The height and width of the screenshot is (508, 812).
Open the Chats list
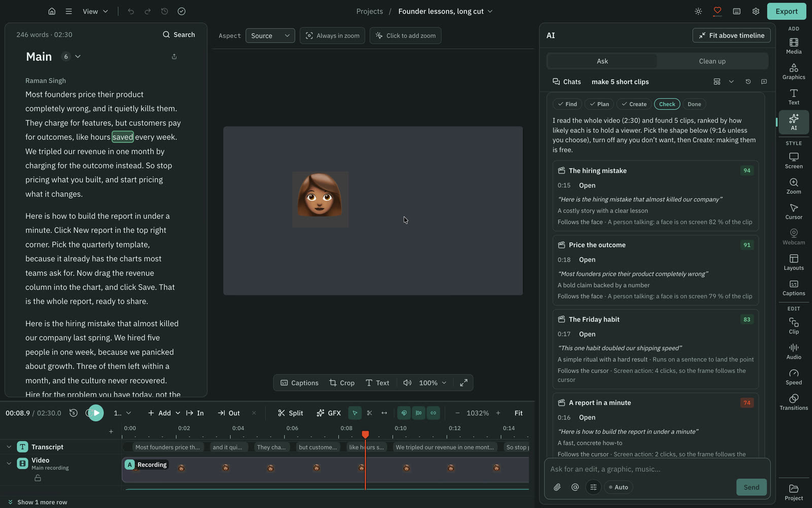(x=566, y=82)
